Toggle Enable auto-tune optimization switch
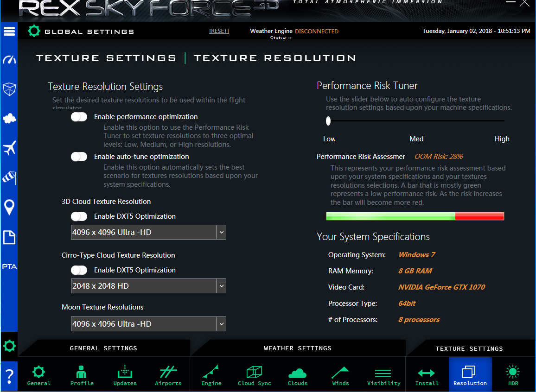 [x=79, y=157]
